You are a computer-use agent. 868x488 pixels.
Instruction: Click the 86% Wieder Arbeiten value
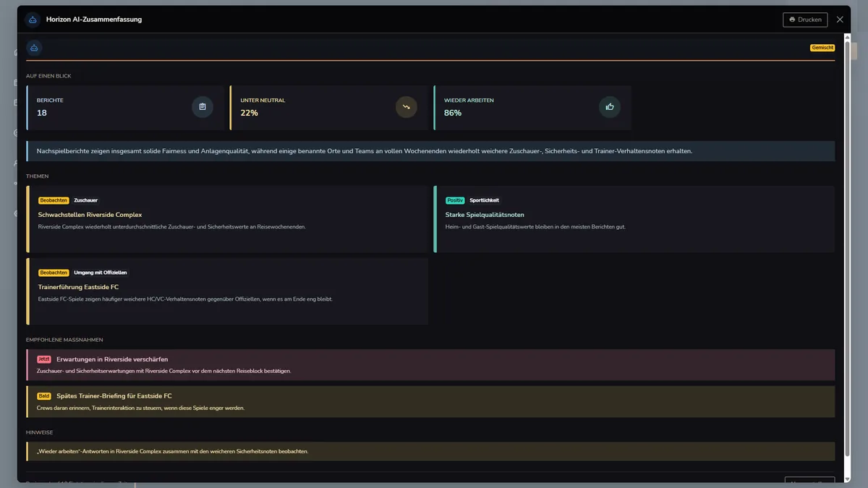tap(453, 113)
